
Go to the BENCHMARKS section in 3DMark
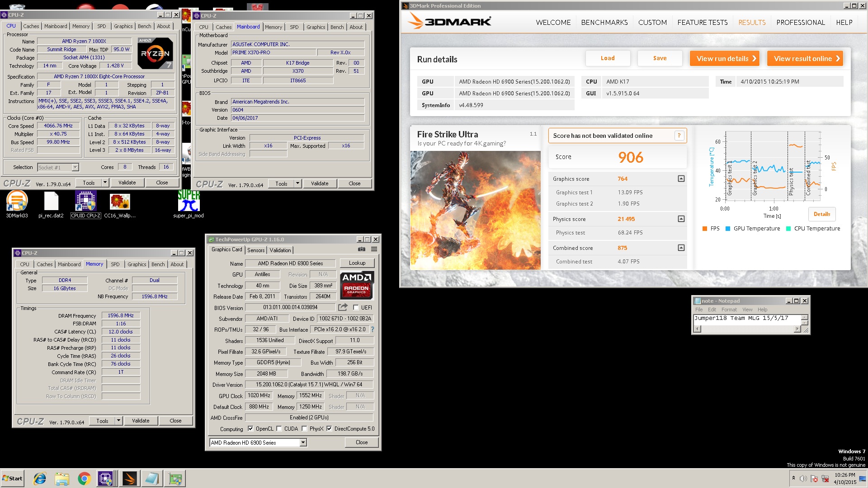click(x=604, y=23)
